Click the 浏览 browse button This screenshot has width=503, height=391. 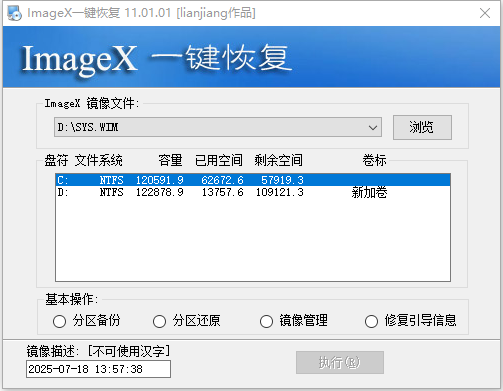422,127
